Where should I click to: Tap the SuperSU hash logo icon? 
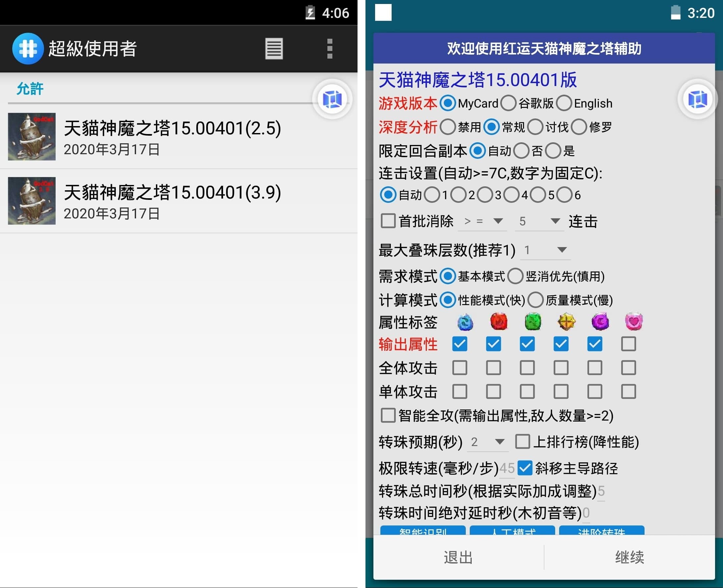coord(28,48)
